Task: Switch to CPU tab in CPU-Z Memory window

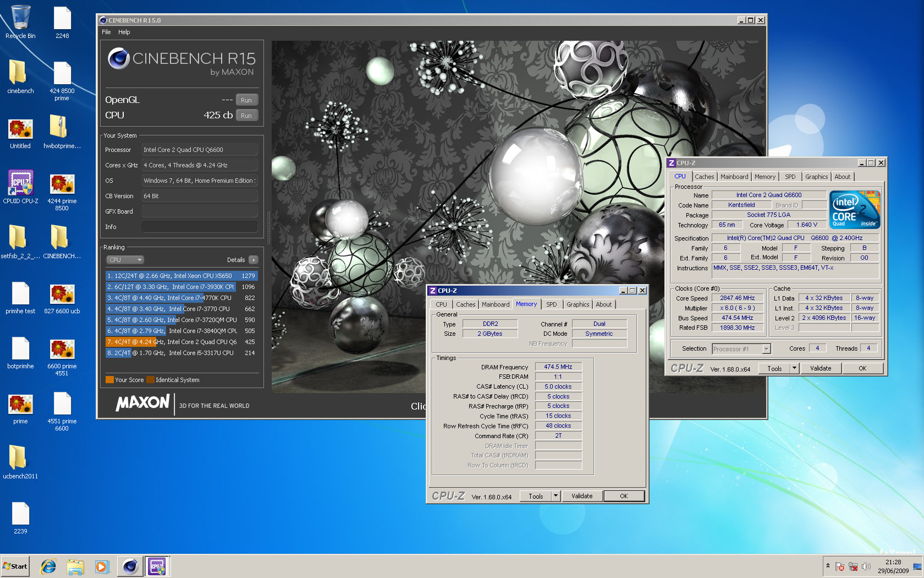Action: (x=442, y=304)
